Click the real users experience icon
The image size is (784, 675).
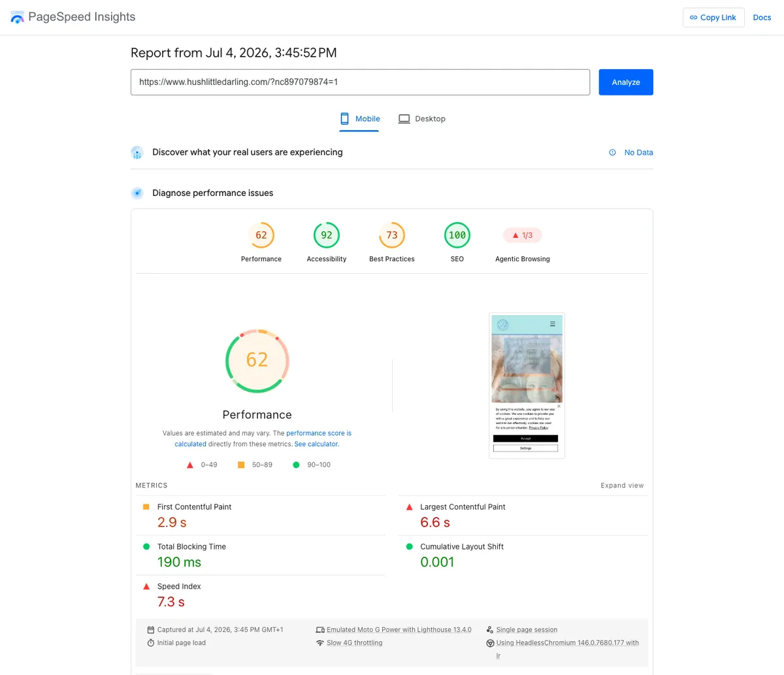[x=137, y=152]
